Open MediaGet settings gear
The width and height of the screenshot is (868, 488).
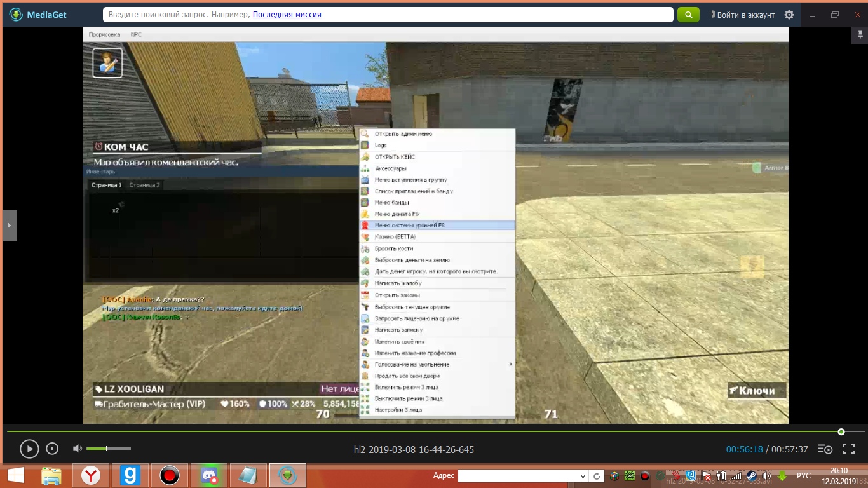coord(789,15)
